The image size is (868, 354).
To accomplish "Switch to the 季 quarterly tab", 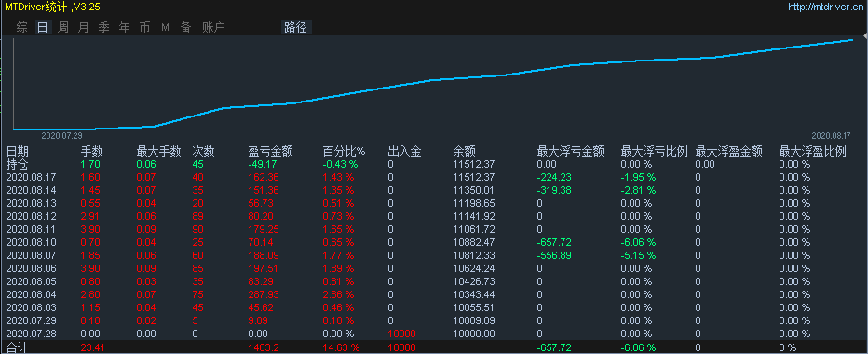I will coord(103,28).
